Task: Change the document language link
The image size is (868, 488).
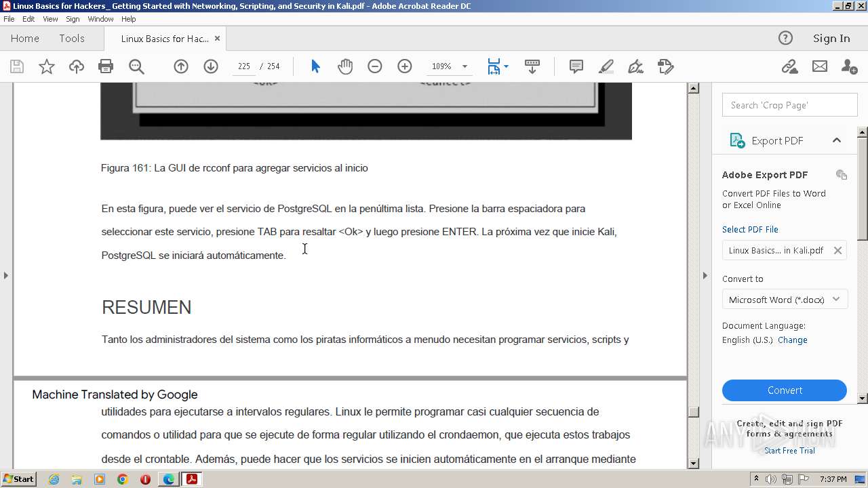Action: (793, 340)
